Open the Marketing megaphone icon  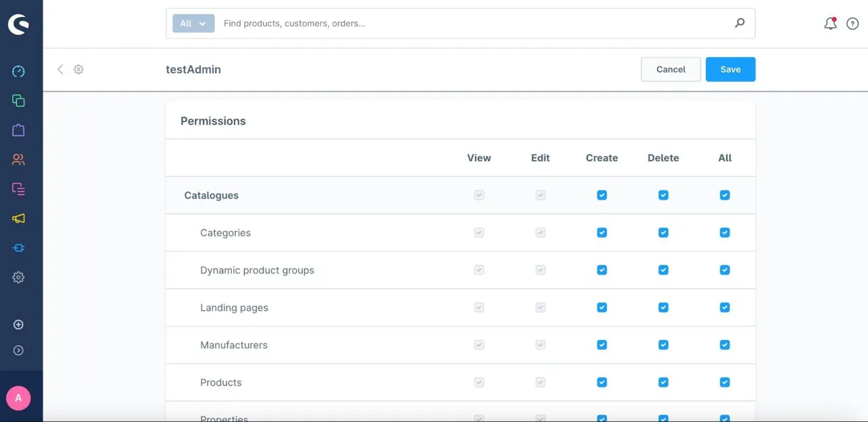coord(18,218)
